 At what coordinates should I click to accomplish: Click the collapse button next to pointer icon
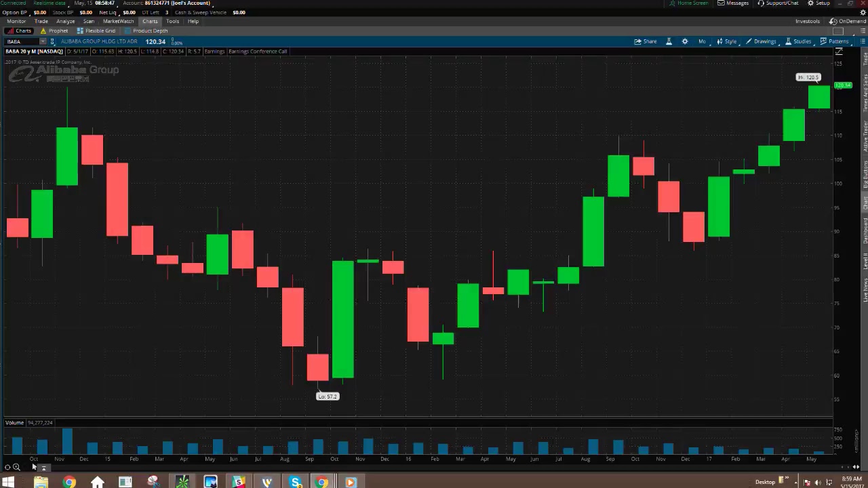click(x=43, y=468)
